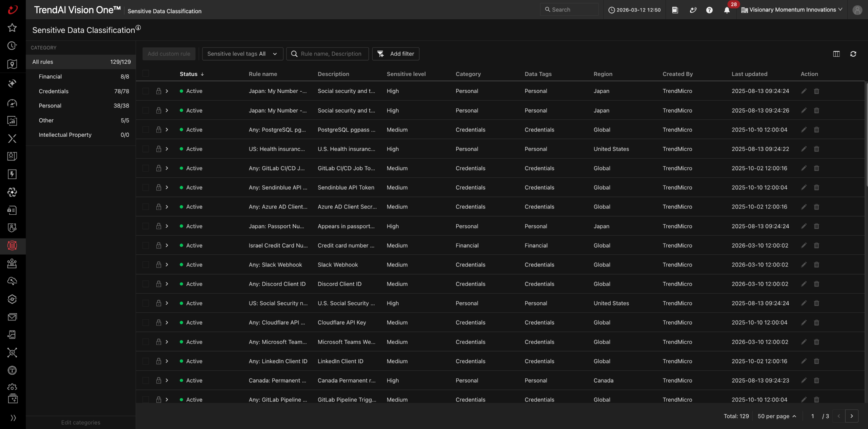Open the column customization icon
Screen dimensions: 868x429
(x=836, y=54)
